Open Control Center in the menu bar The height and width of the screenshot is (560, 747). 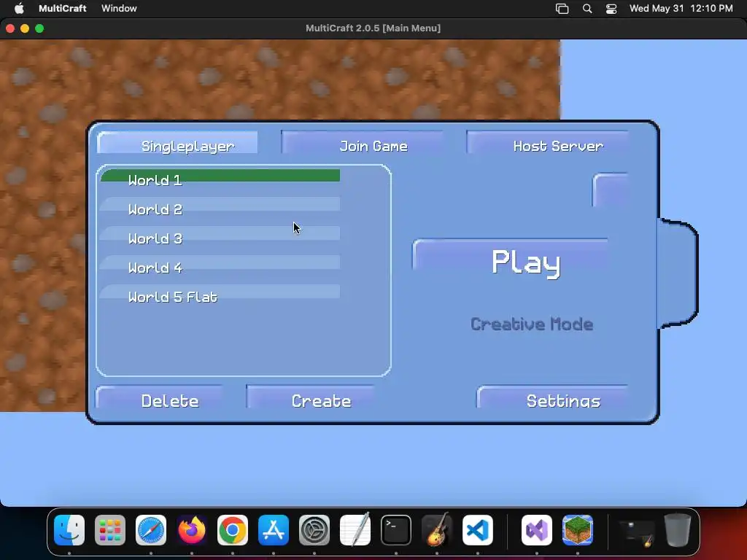click(611, 9)
